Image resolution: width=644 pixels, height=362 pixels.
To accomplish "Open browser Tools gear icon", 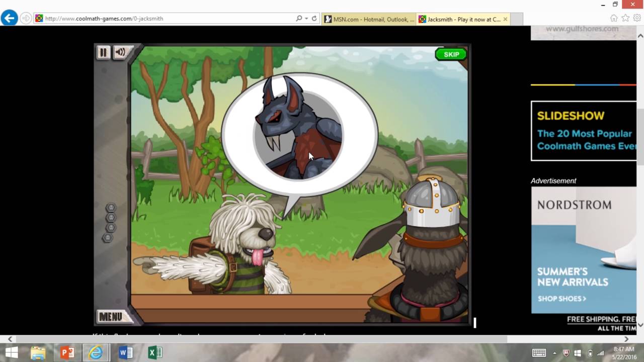I will (x=636, y=18).
